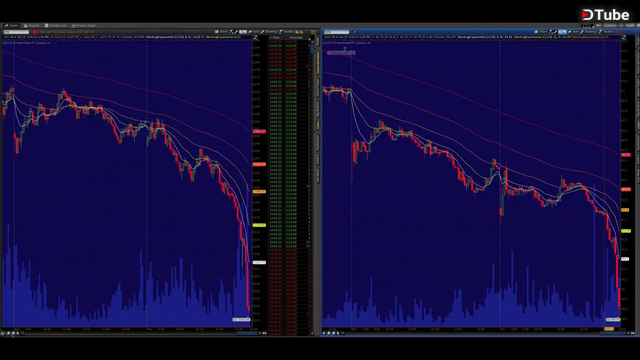Screen dimensions: 640x360
Task: Open the Prophet tab
Action: pyautogui.click(x=31, y=25)
